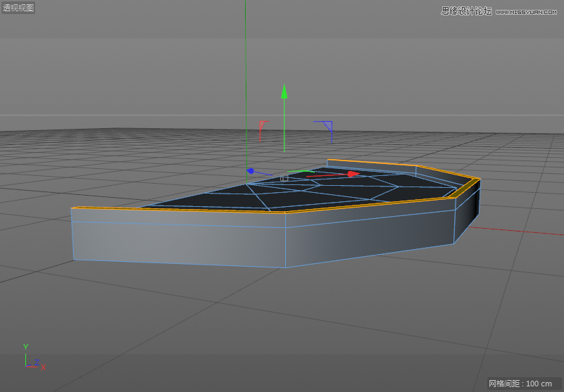Click the blue Z-axis handle dot
The image size is (564, 392).
click(250, 170)
